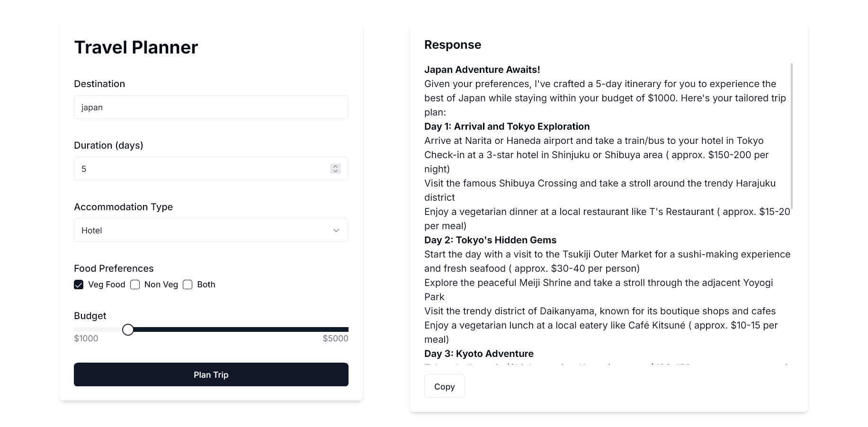Click the Non Veg label text

click(161, 285)
